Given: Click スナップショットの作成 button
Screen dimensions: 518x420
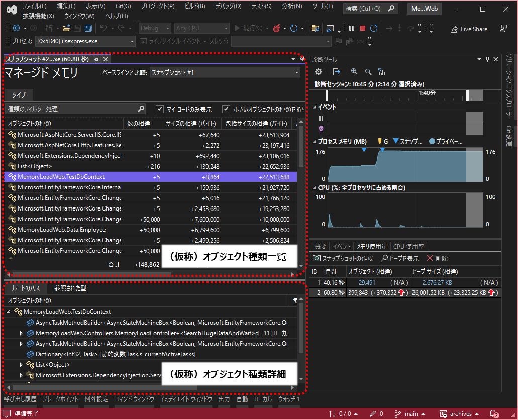Looking at the screenshot, I should coord(343,258).
